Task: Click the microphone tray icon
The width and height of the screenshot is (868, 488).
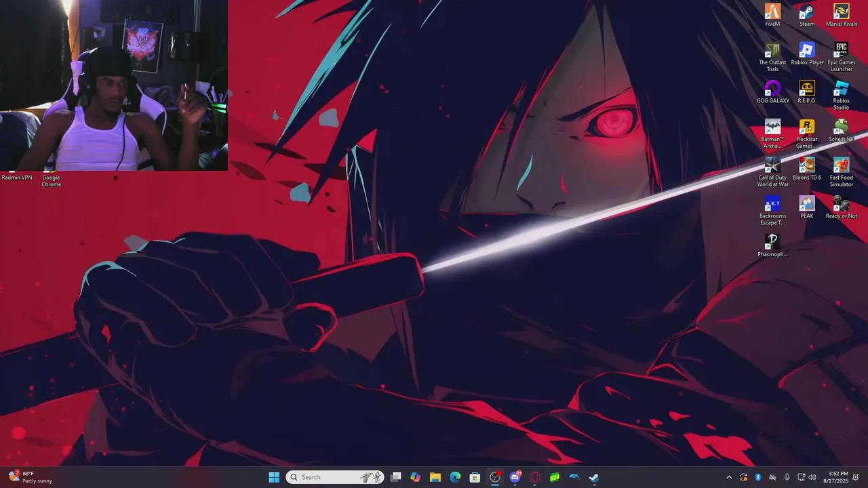Action: pyautogui.click(x=787, y=477)
